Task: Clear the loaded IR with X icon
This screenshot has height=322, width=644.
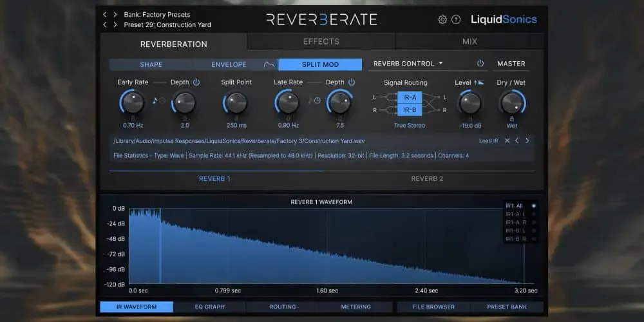Action: pyautogui.click(x=507, y=140)
